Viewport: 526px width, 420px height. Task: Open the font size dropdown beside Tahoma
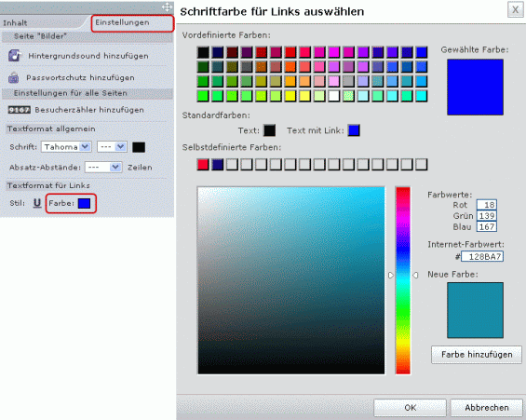pyautogui.click(x=112, y=147)
